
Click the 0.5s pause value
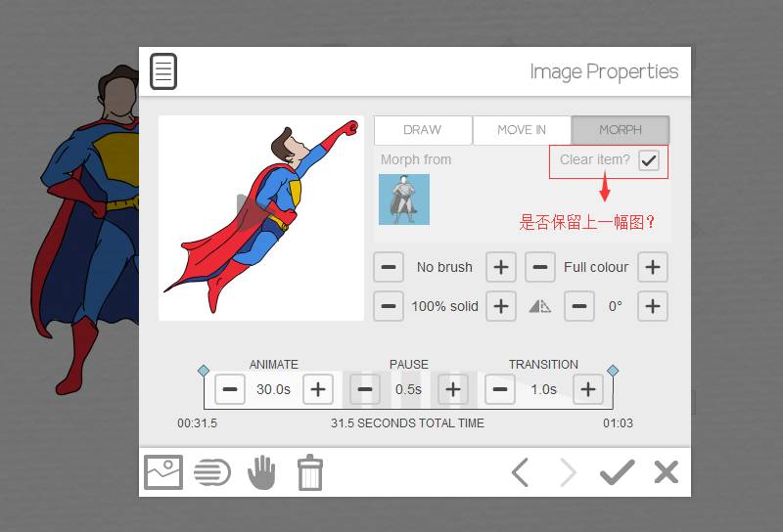pos(408,389)
